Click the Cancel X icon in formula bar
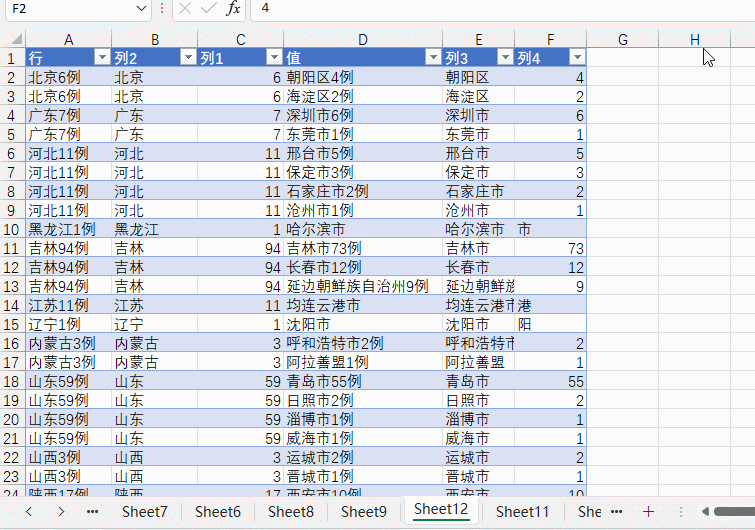The image size is (755, 530). coord(185,8)
